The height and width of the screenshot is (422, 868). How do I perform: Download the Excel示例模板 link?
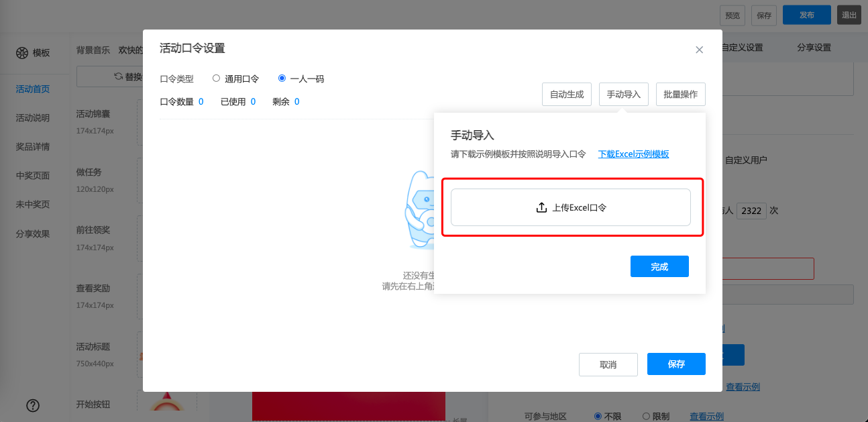(633, 154)
